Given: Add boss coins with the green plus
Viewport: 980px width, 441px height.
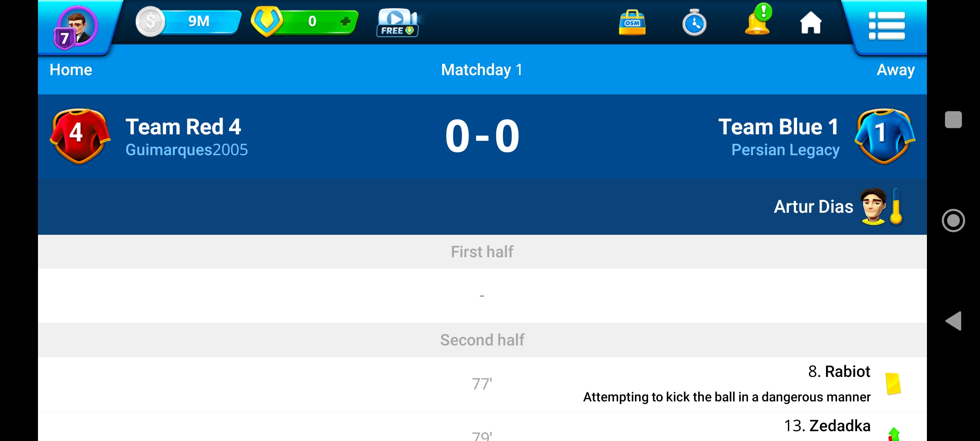Looking at the screenshot, I should point(345,22).
